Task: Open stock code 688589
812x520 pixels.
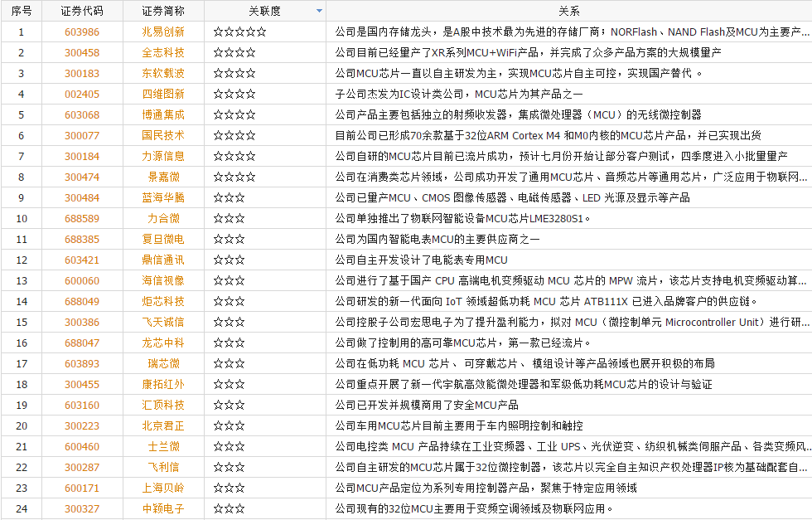Action: [82, 218]
